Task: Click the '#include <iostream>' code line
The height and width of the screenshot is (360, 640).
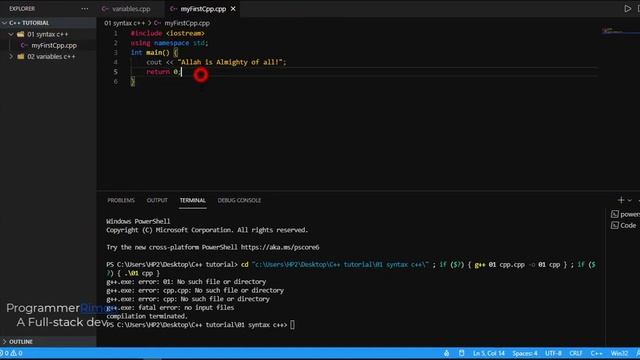Action: [x=167, y=33]
